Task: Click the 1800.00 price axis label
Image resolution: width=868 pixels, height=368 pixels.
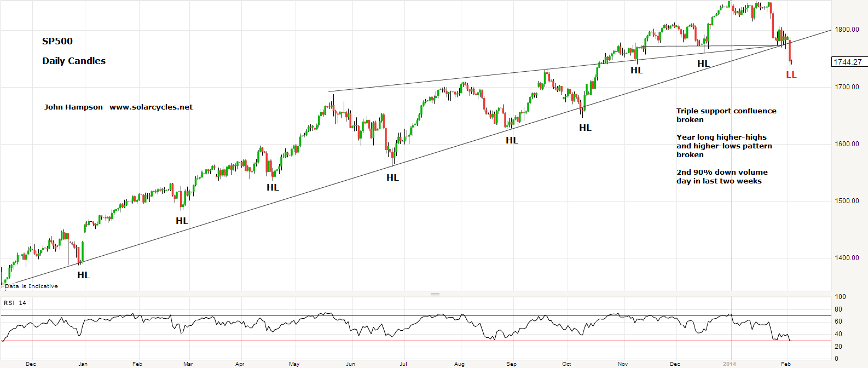Action: point(847,30)
